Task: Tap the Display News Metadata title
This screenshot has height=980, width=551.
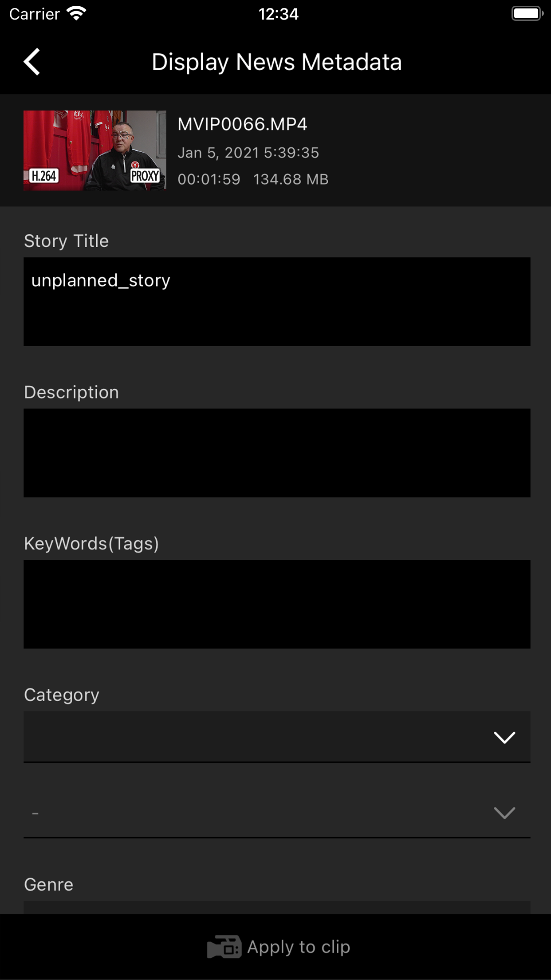Action: (x=276, y=62)
